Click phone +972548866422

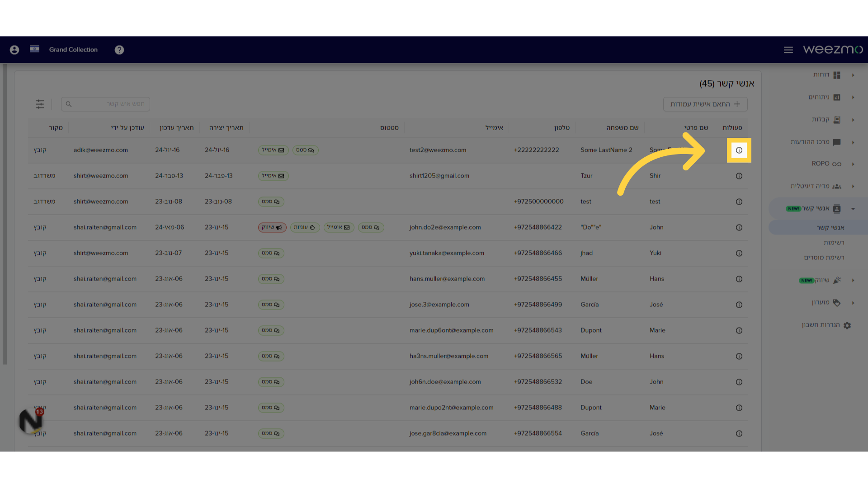click(538, 227)
